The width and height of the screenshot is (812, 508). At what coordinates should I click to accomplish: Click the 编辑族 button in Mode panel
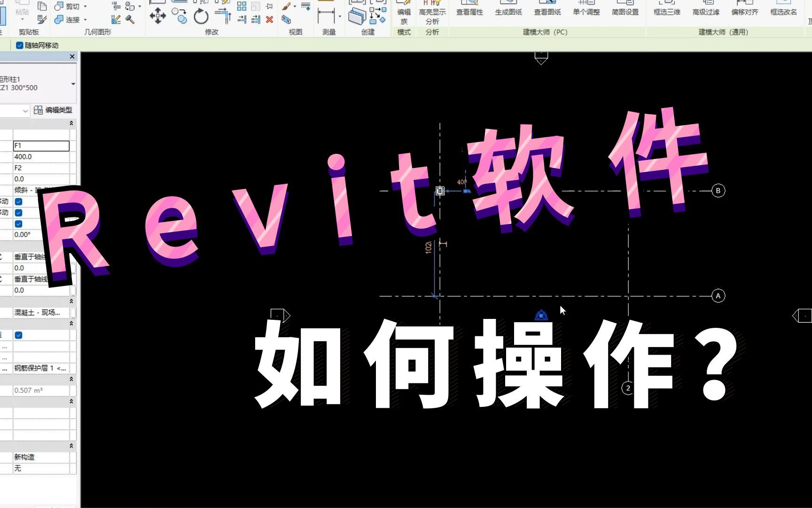pos(404,13)
